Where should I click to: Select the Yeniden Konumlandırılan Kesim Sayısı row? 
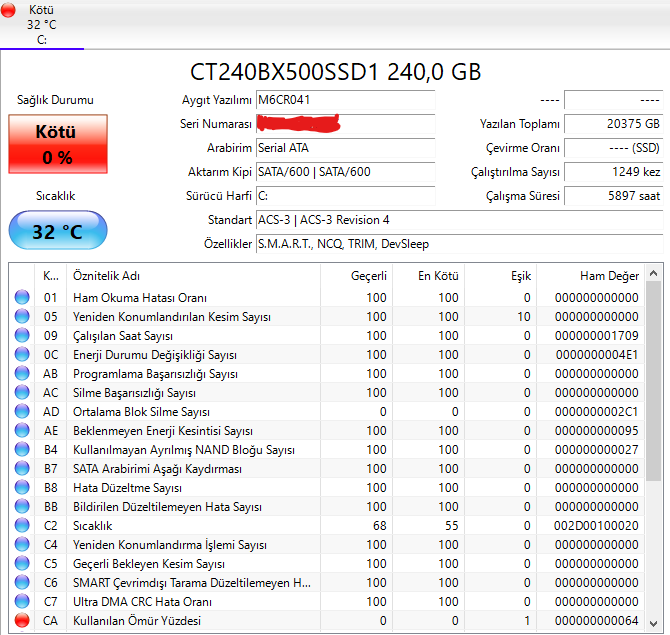point(327,317)
